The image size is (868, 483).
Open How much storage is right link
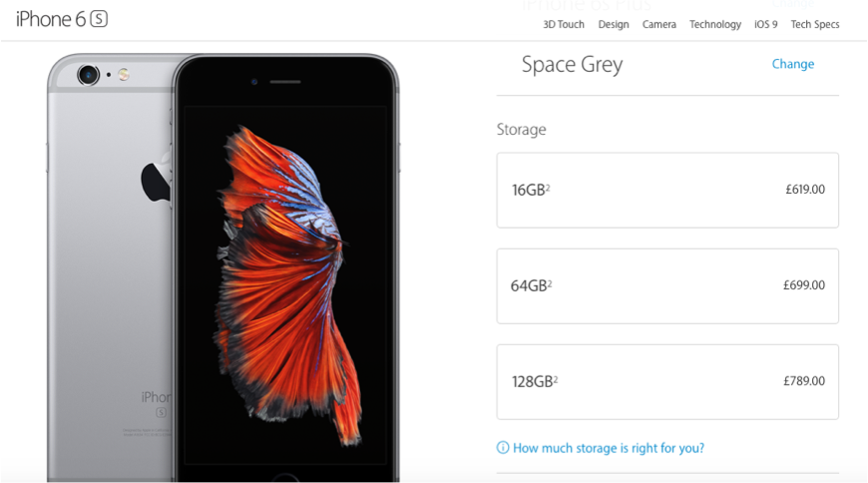click(609, 447)
